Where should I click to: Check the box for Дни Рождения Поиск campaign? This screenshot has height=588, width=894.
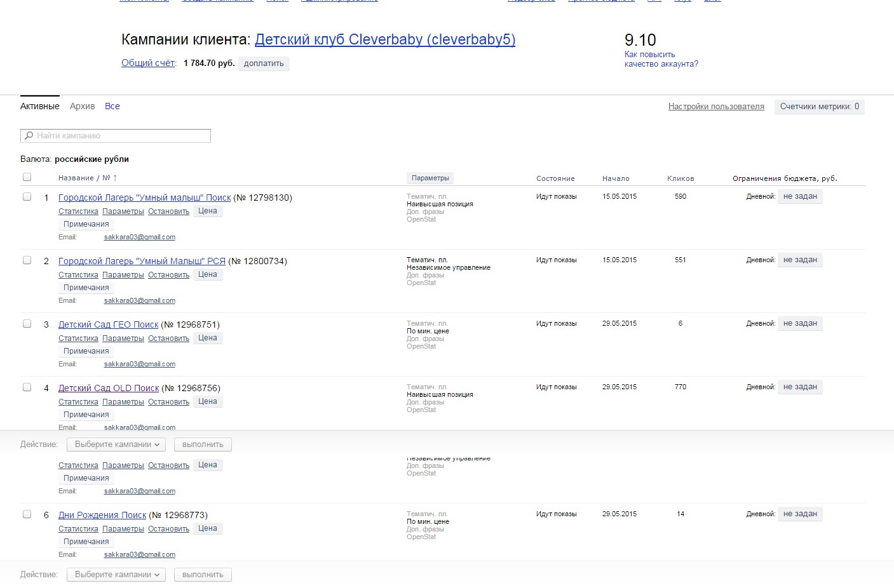pos(27,514)
